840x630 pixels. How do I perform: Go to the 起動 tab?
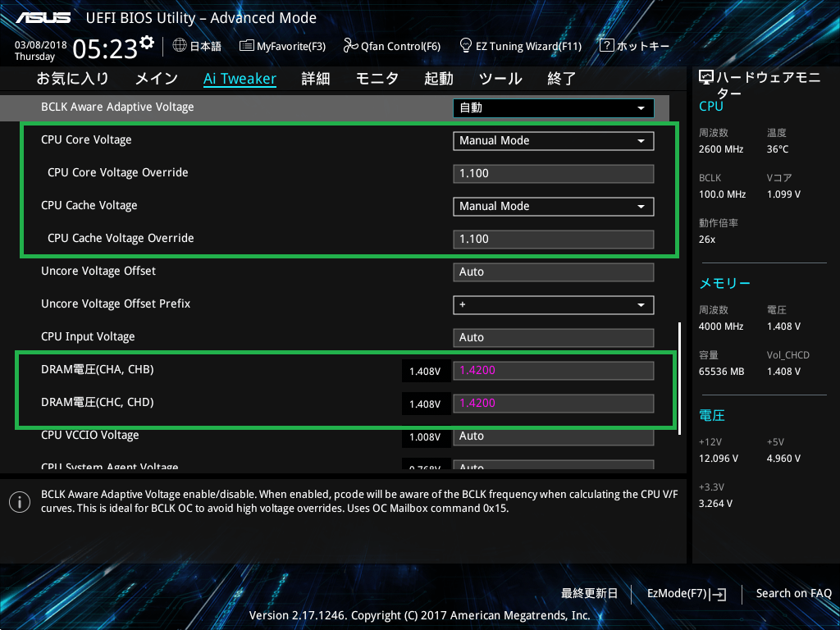pos(439,79)
